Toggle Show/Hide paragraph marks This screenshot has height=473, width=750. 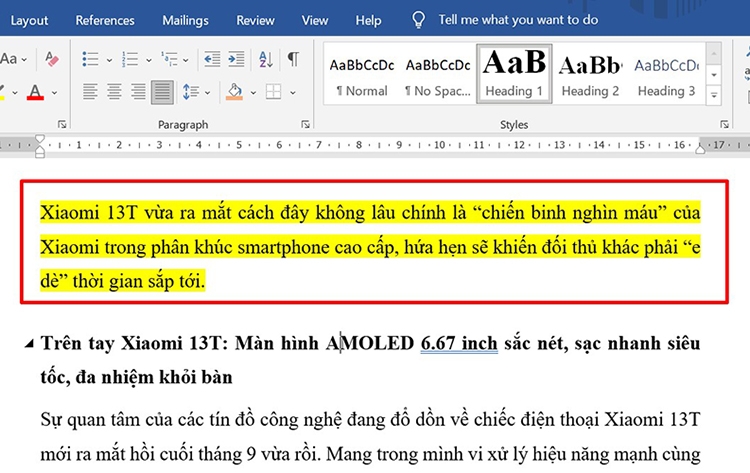pos(293,59)
